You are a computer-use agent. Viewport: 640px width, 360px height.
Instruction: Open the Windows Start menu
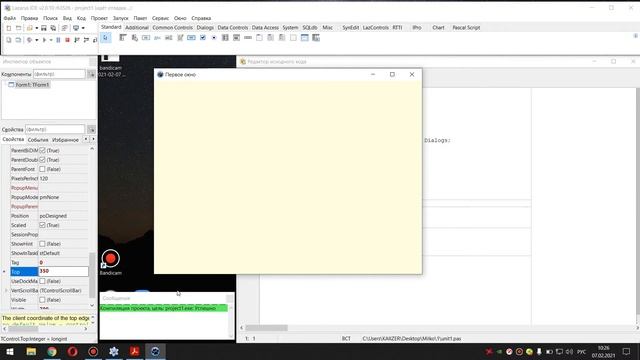pyautogui.click(x=10, y=351)
